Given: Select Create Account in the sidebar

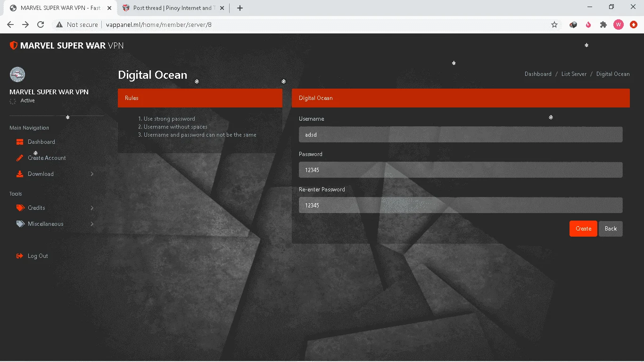Looking at the screenshot, I should pyautogui.click(x=47, y=158).
